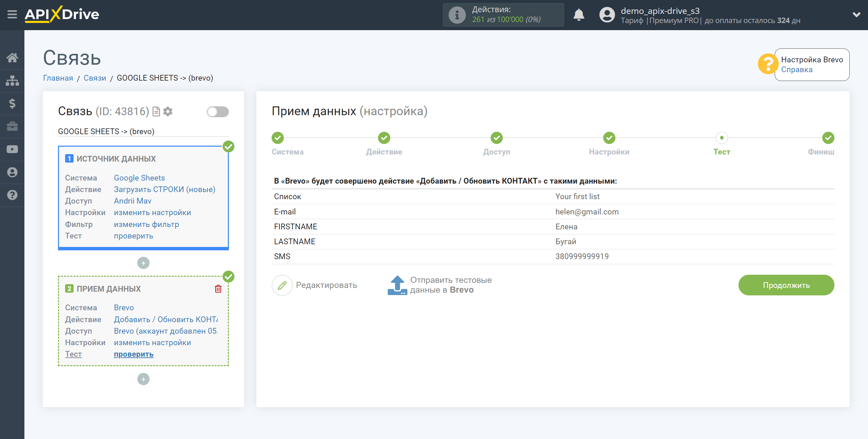
Task: Add a block with the bottom plus icon
Action: point(143,379)
